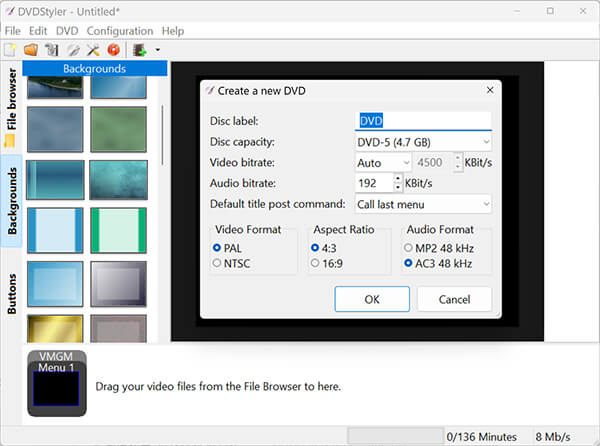
Task: Click the Backgrounds panel header
Action: tap(95, 68)
